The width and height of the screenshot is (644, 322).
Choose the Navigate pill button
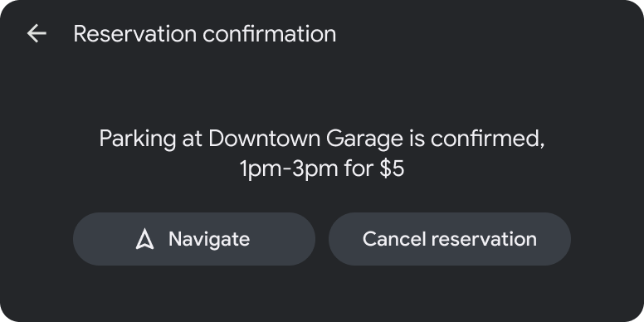pos(194,239)
